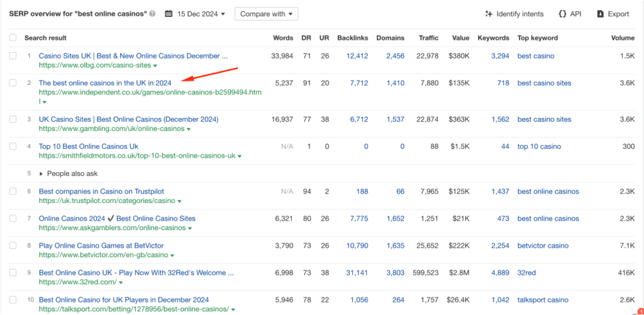Click the 32red.com green URL
This screenshot has height=315, width=644.
click(77, 282)
